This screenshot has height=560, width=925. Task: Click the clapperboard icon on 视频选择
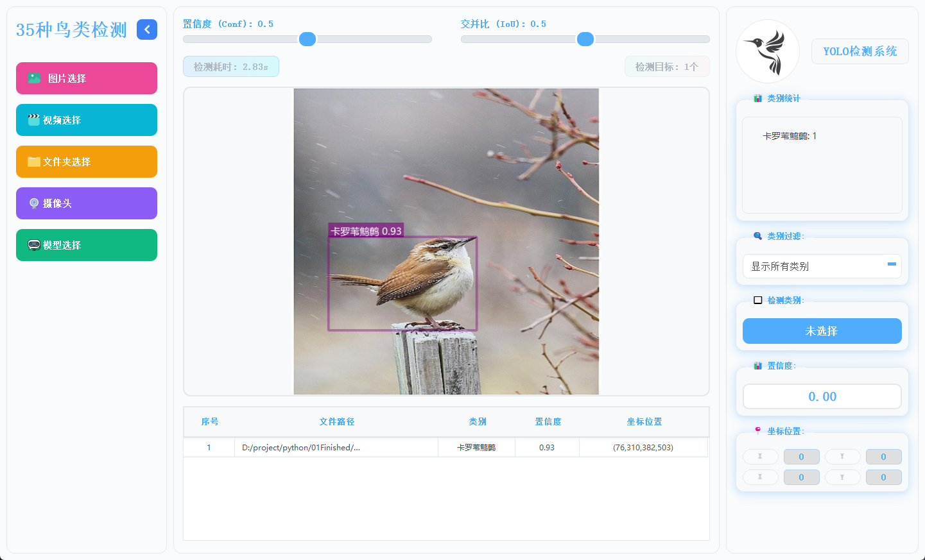click(34, 120)
